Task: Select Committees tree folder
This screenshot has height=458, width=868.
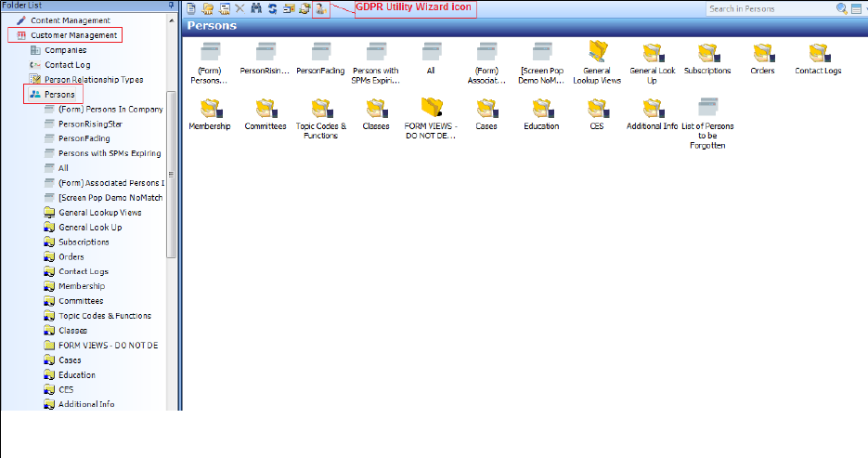Action: pyautogui.click(x=81, y=301)
